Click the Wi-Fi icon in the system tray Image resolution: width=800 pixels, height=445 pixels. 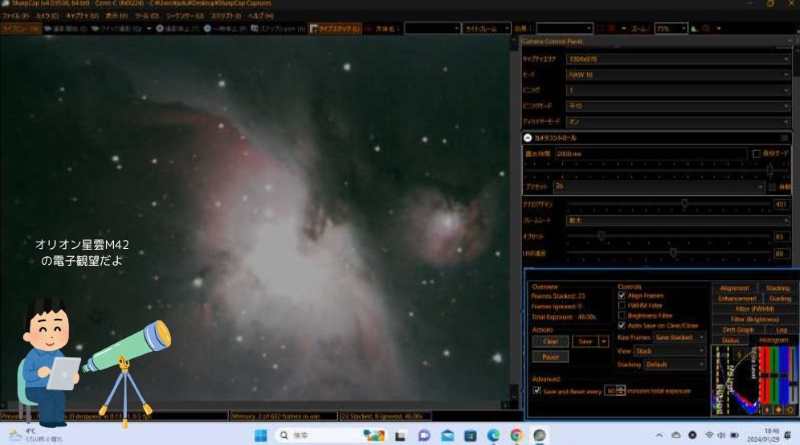(x=708, y=436)
